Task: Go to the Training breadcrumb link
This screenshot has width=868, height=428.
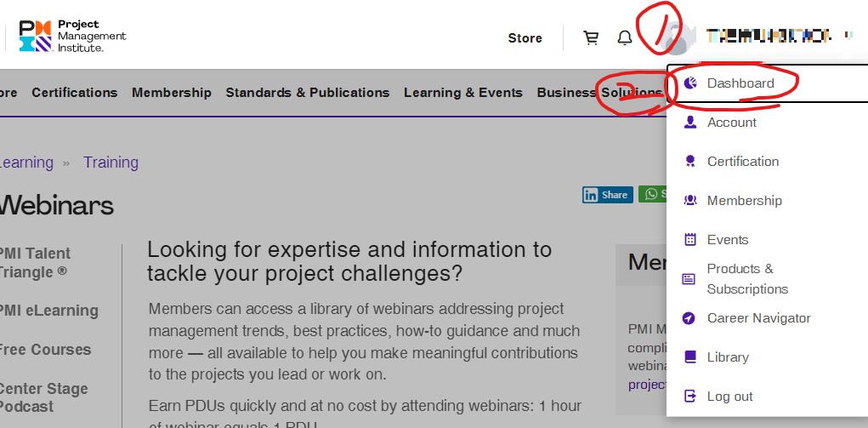Action: [111, 163]
